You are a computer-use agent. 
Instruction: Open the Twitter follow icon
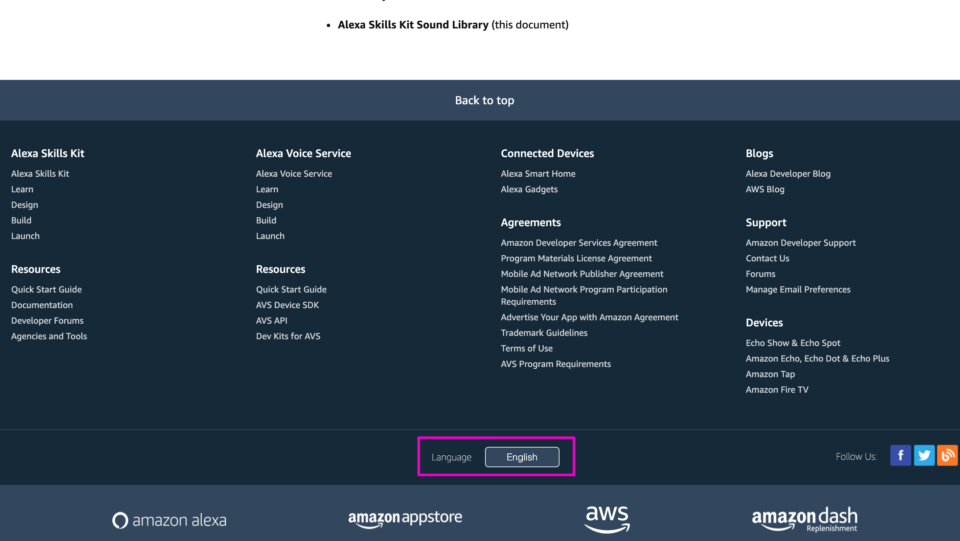pyautogui.click(x=924, y=456)
